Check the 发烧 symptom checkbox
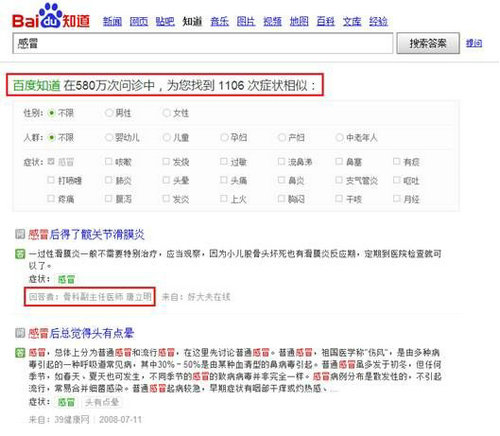 pyautogui.click(x=166, y=162)
